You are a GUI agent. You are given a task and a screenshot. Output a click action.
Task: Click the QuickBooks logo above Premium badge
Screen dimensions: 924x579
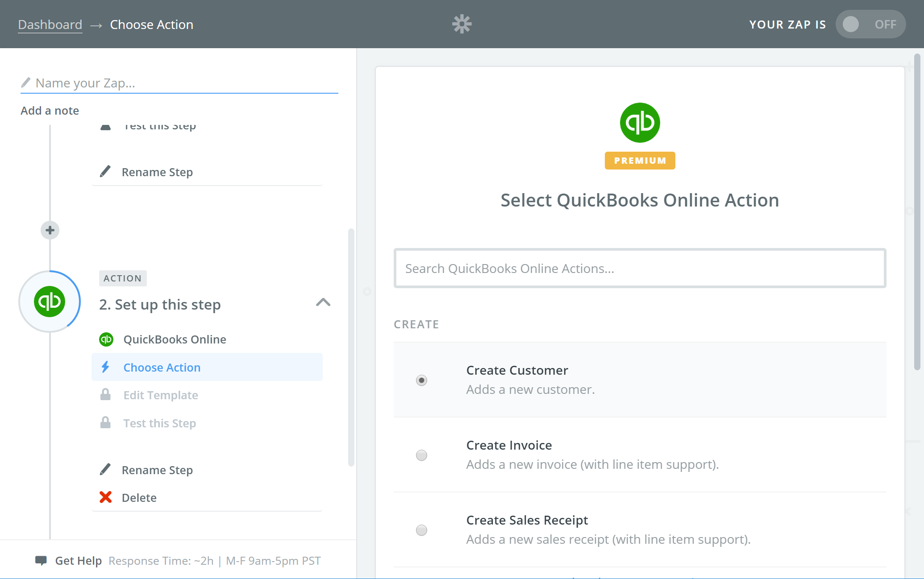640,123
